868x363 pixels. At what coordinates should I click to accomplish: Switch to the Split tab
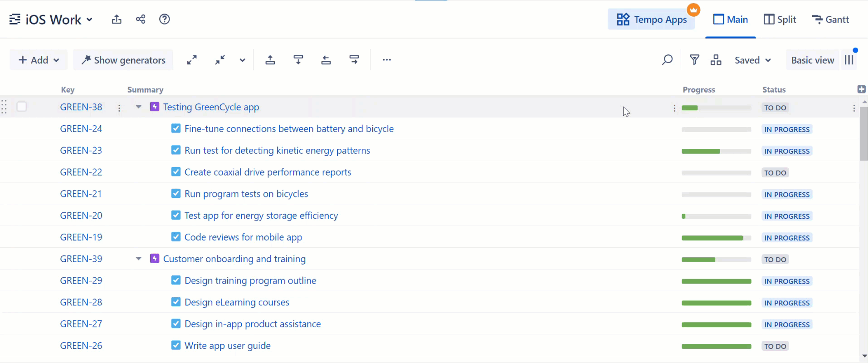coord(780,20)
